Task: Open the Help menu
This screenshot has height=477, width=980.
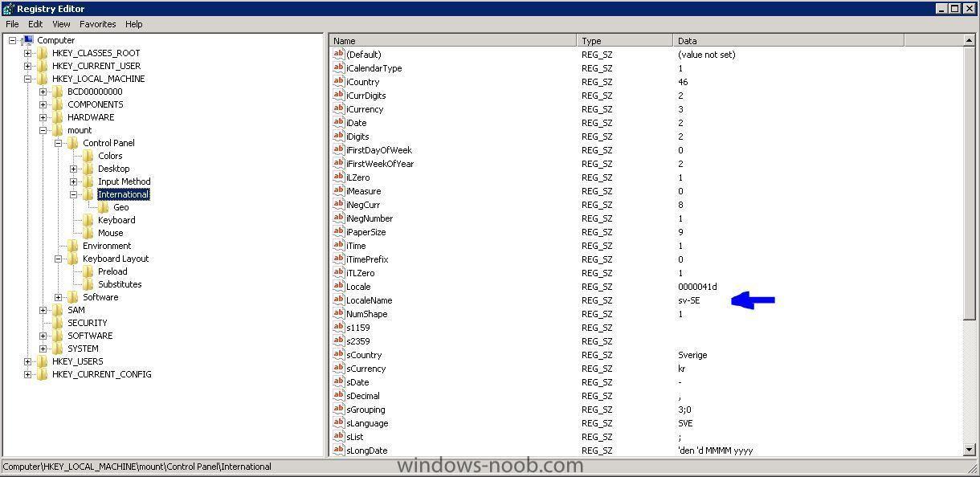Action: (134, 24)
